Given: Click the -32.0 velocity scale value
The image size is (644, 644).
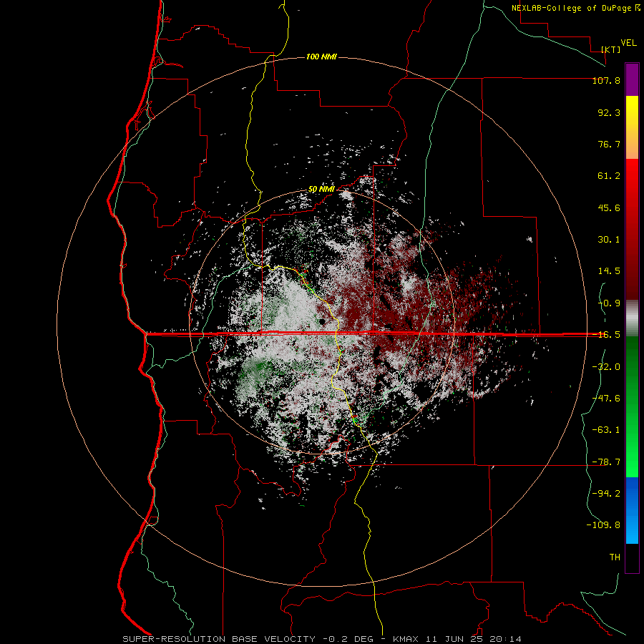Looking at the screenshot, I should pyautogui.click(x=606, y=367).
